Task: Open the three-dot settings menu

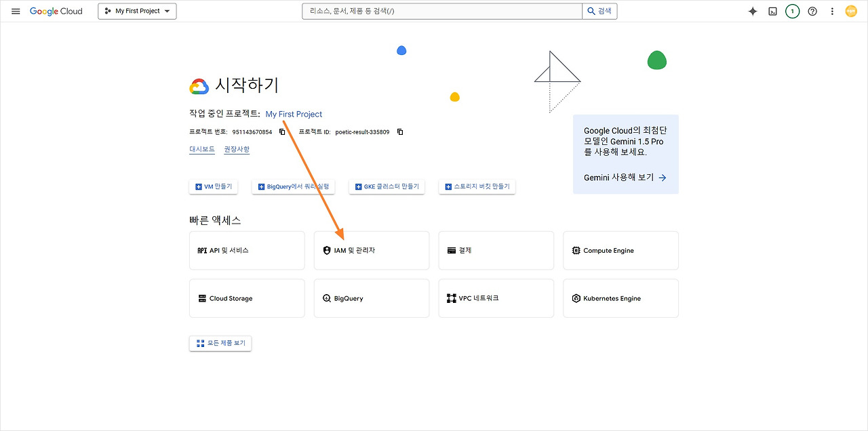Action: pos(832,12)
